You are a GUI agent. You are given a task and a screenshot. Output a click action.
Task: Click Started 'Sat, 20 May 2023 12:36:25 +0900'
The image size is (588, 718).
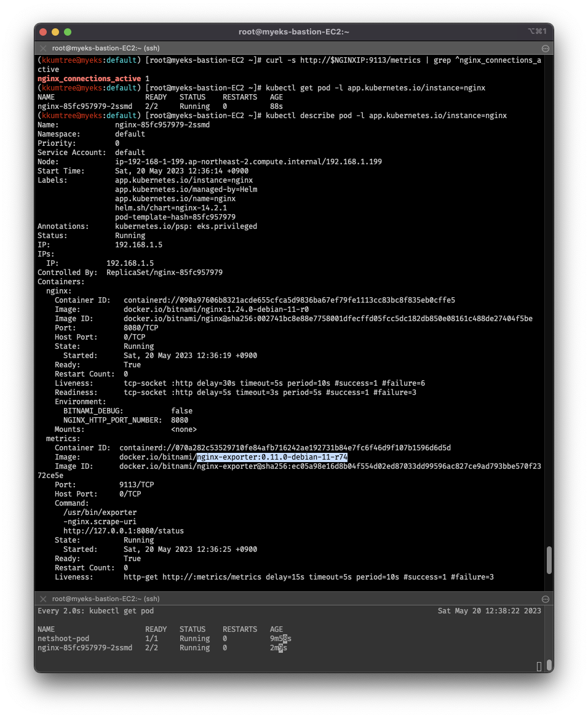click(190, 549)
